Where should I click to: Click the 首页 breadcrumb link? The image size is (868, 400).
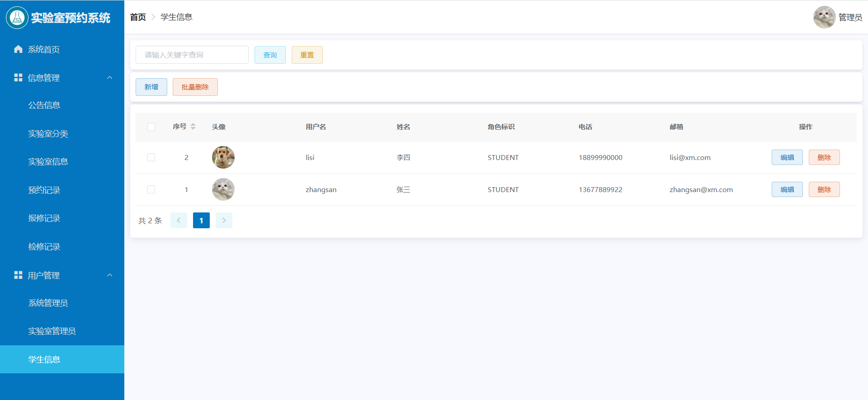(138, 17)
